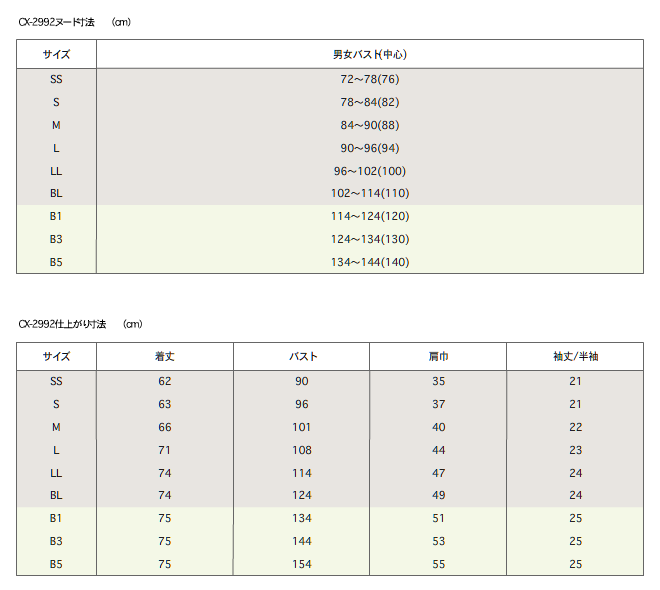Click the 肩巾 column header
660x590 pixels.
(x=438, y=357)
